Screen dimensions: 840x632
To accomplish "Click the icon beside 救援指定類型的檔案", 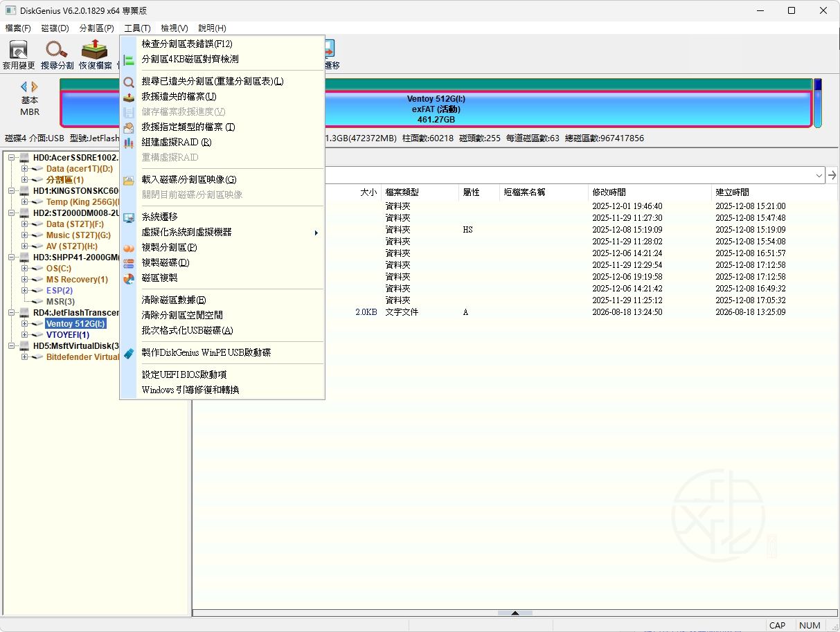I will [x=129, y=127].
